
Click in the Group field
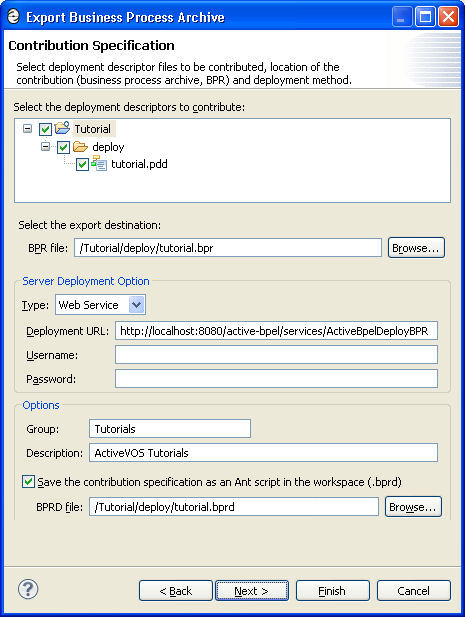(x=170, y=429)
